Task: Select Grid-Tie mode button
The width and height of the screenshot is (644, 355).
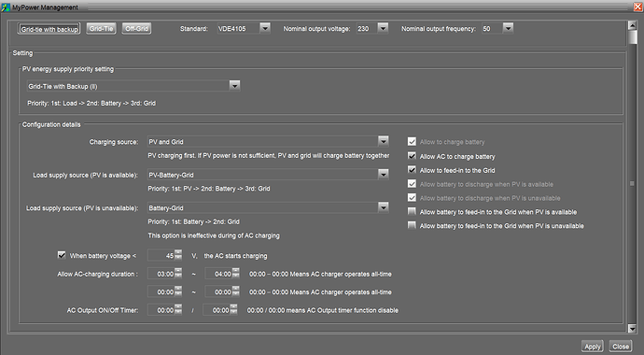Action: coord(102,28)
